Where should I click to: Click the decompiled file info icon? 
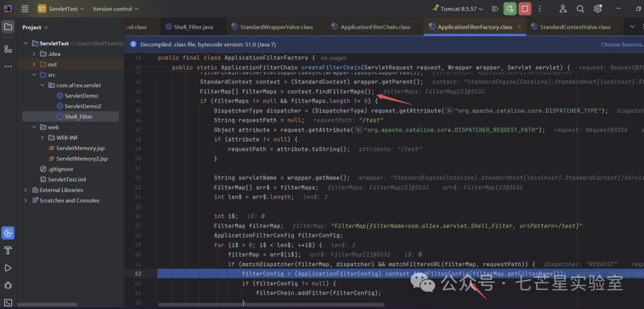coord(133,44)
